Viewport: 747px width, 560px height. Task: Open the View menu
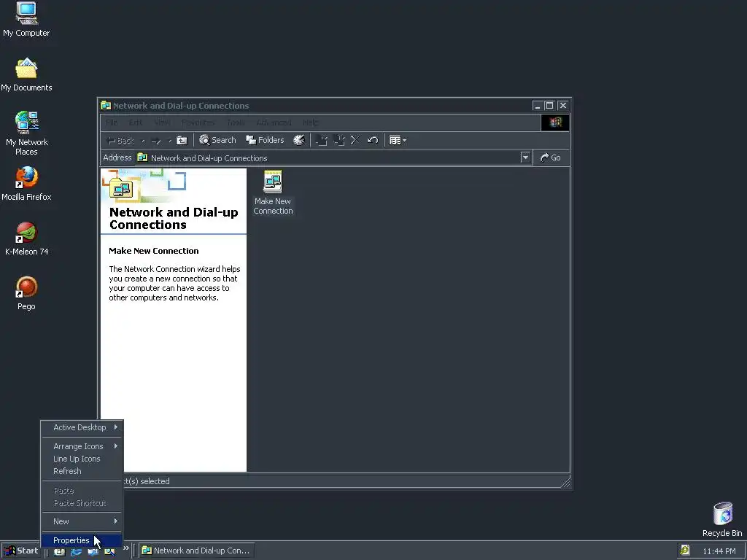[162, 122]
